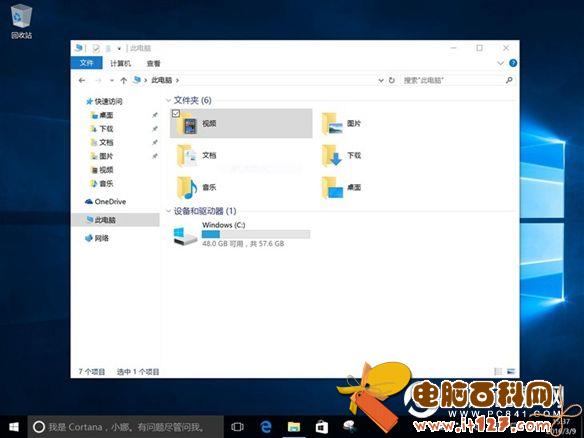Open the Windows Start menu
The width and height of the screenshot is (584, 438).
pos(14,427)
